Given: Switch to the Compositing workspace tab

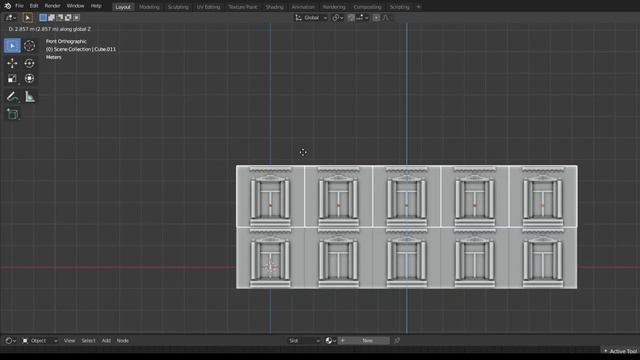Looking at the screenshot, I should (367, 7).
